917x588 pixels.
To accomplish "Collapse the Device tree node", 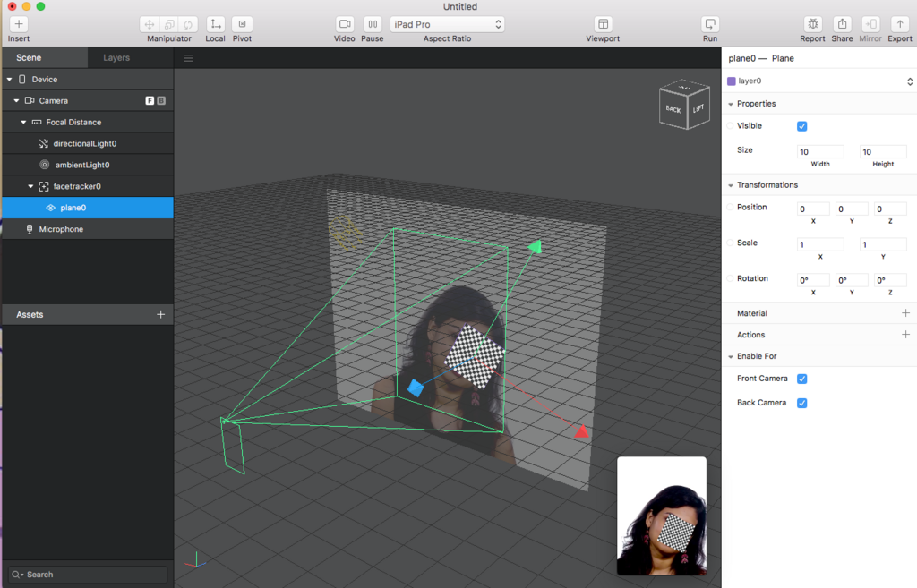I will 9,79.
